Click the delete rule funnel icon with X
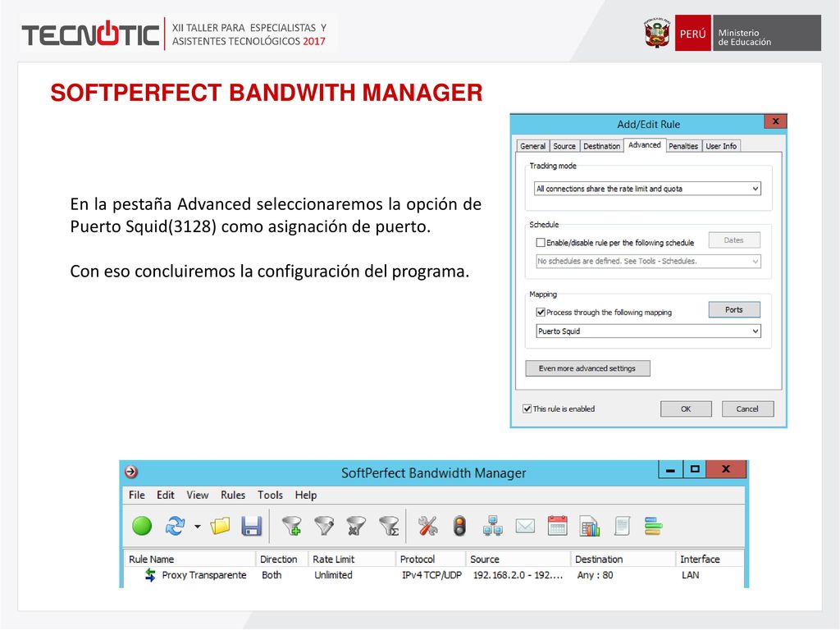The image size is (840, 630). [356, 526]
